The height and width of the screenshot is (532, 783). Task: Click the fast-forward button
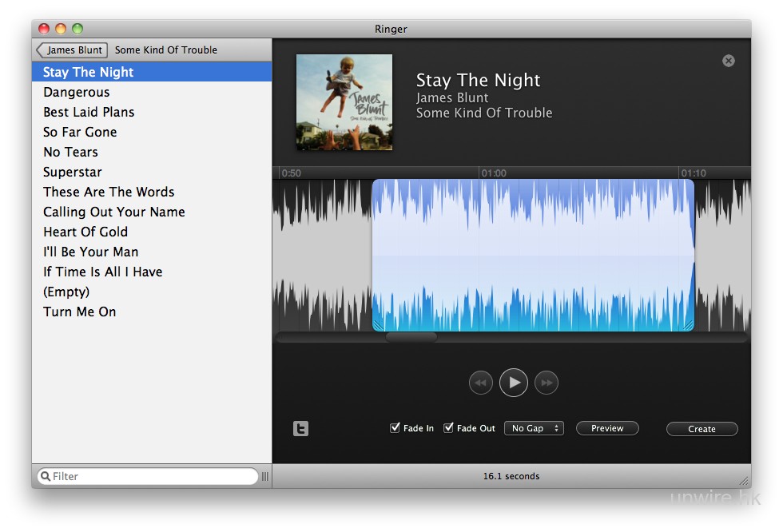tap(547, 383)
